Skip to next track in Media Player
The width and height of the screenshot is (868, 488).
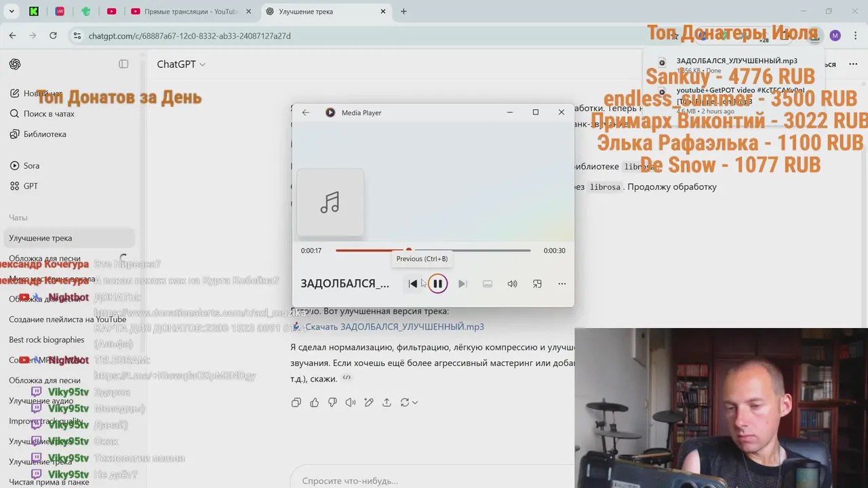462,284
